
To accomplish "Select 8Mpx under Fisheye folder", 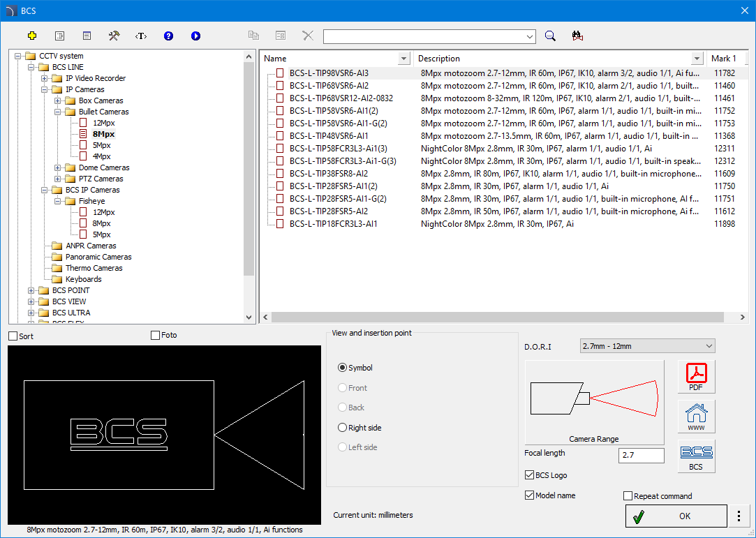I will pyautogui.click(x=101, y=223).
